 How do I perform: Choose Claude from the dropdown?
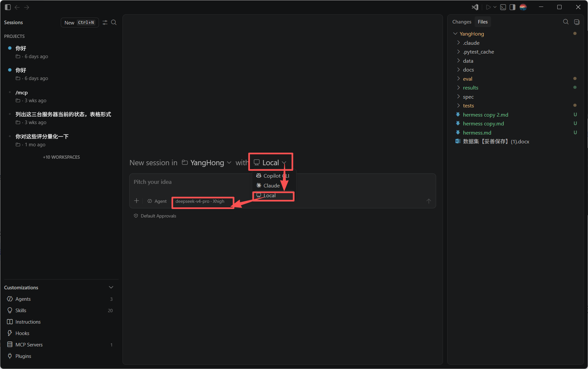point(273,185)
